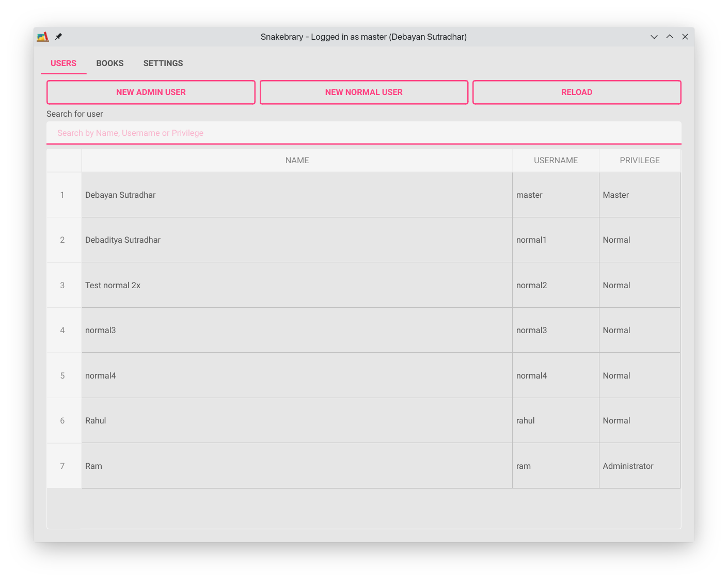Select row header number 1
This screenshot has width=728, height=582.
pos(64,195)
